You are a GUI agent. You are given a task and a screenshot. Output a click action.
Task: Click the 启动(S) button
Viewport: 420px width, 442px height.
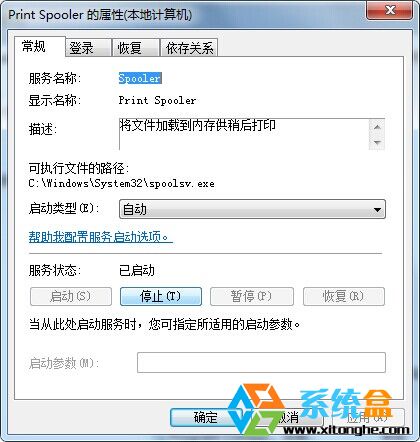(x=71, y=296)
